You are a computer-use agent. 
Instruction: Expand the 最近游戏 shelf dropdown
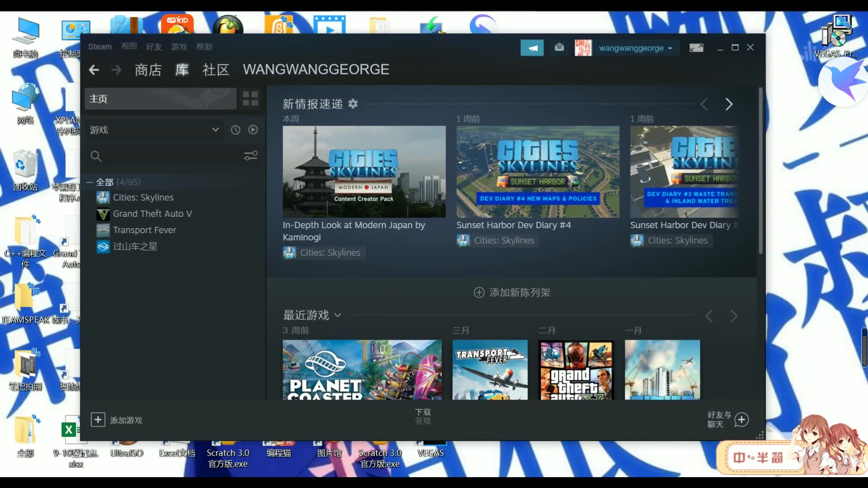(x=337, y=315)
